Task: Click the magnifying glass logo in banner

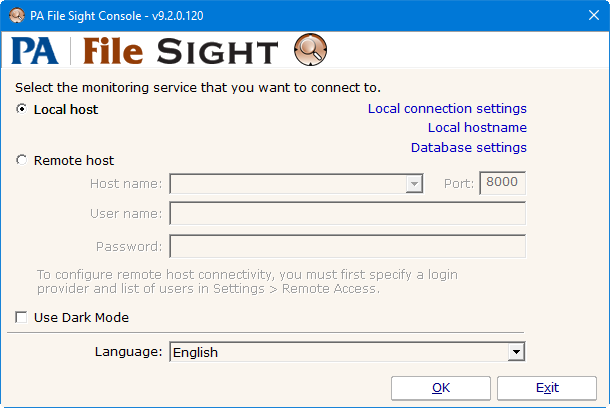Action: (310, 50)
